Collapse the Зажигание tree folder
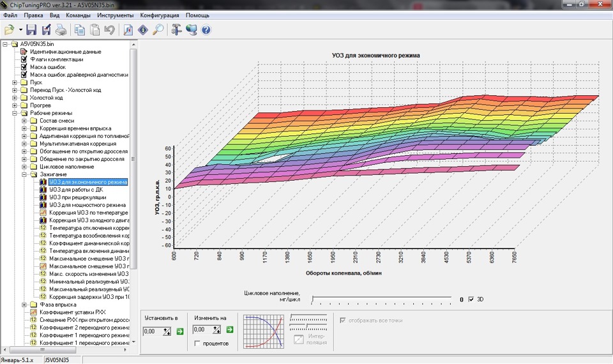 (x=24, y=174)
